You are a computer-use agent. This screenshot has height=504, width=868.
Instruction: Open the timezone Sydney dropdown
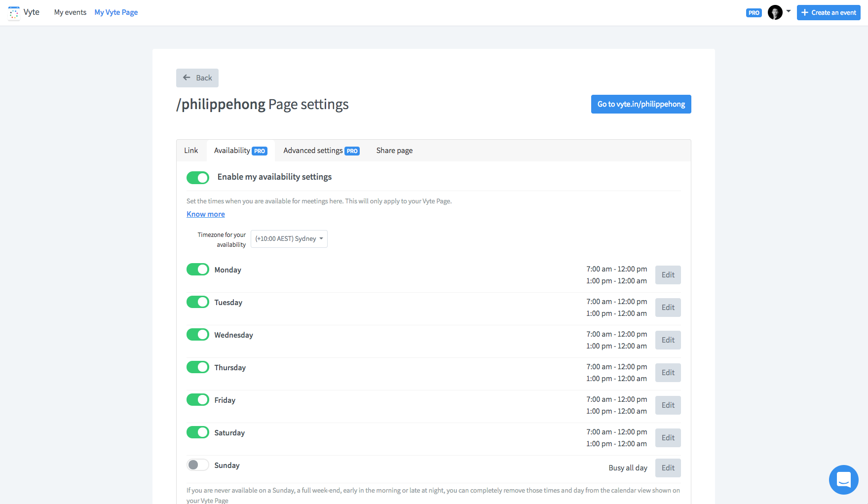[x=289, y=239]
